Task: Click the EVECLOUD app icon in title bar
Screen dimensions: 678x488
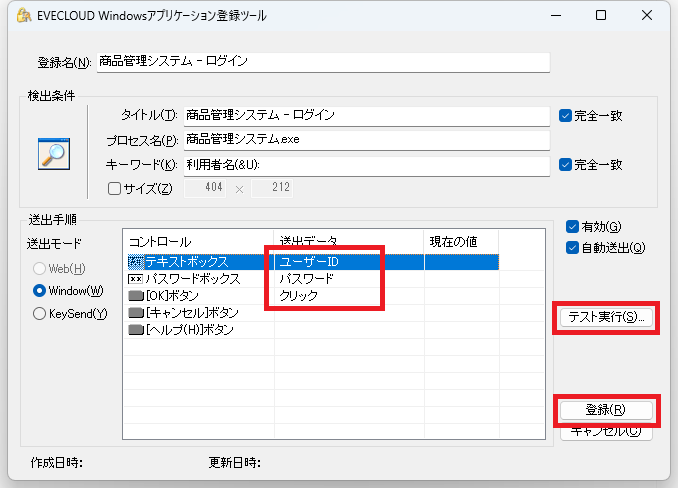Action: [x=14, y=15]
